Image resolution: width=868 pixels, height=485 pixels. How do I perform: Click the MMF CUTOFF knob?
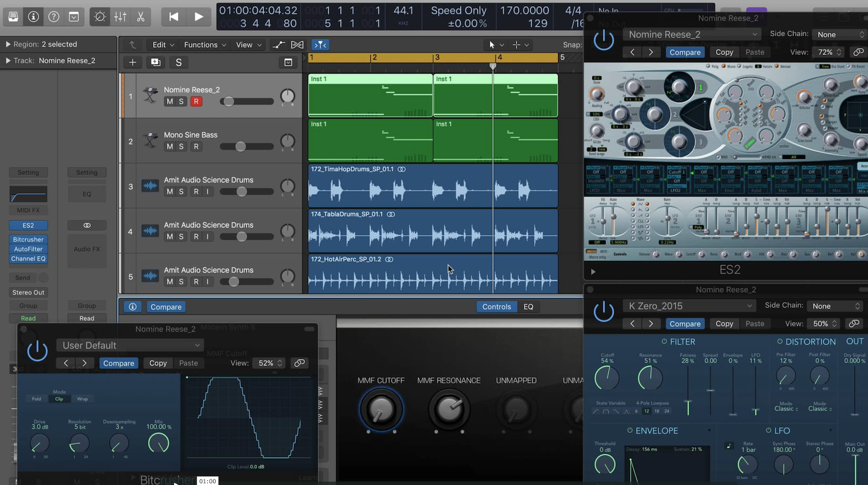click(381, 409)
